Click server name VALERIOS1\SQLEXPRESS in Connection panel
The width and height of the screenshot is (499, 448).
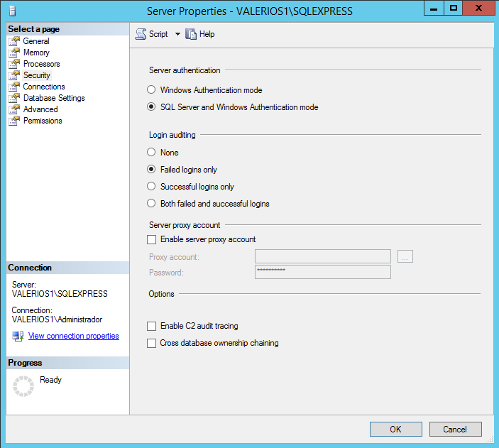[60, 293]
